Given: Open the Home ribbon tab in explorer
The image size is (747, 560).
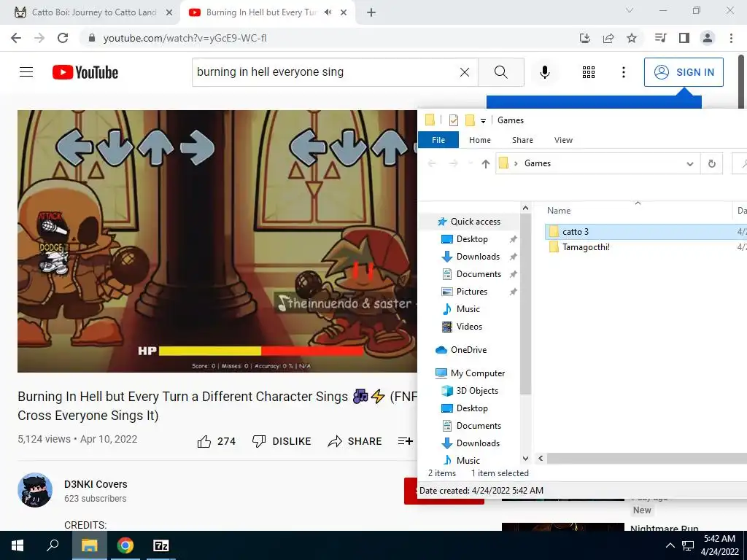Looking at the screenshot, I should click(480, 140).
